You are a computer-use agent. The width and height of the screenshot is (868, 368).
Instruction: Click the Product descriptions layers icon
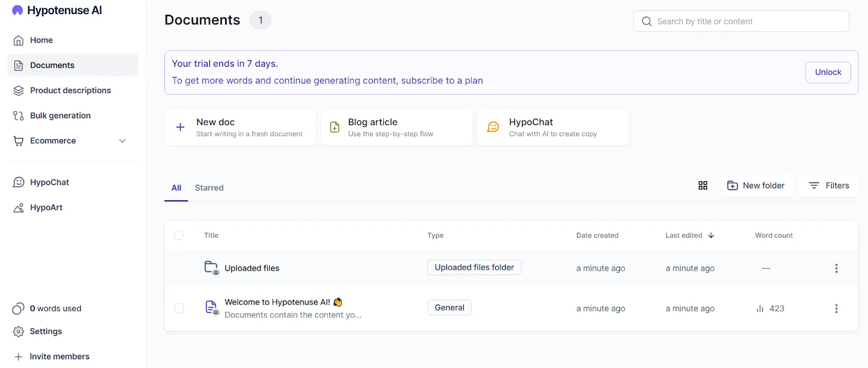click(18, 91)
